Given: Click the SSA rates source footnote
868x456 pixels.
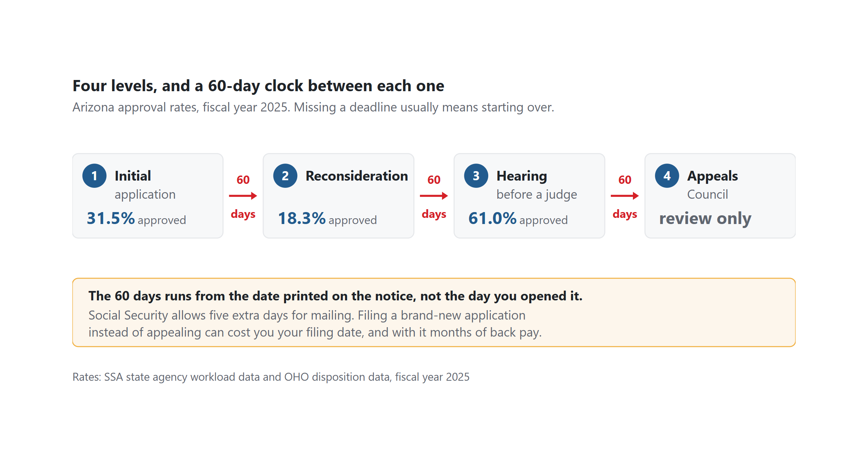Looking at the screenshot, I should [x=271, y=377].
